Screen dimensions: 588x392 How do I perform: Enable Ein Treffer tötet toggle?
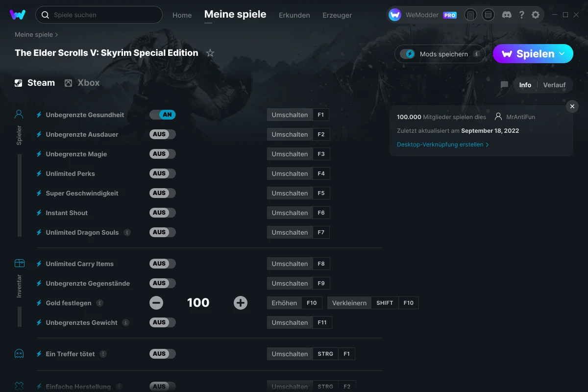pos(163,354)
